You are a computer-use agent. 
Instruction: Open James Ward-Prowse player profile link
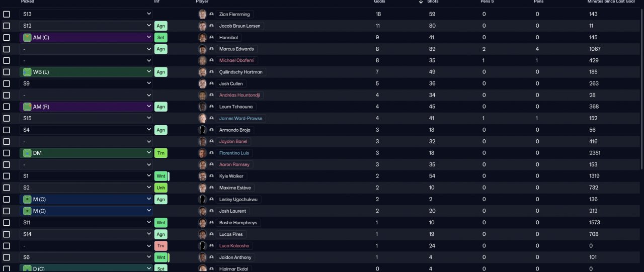click(x=240, y=118)
